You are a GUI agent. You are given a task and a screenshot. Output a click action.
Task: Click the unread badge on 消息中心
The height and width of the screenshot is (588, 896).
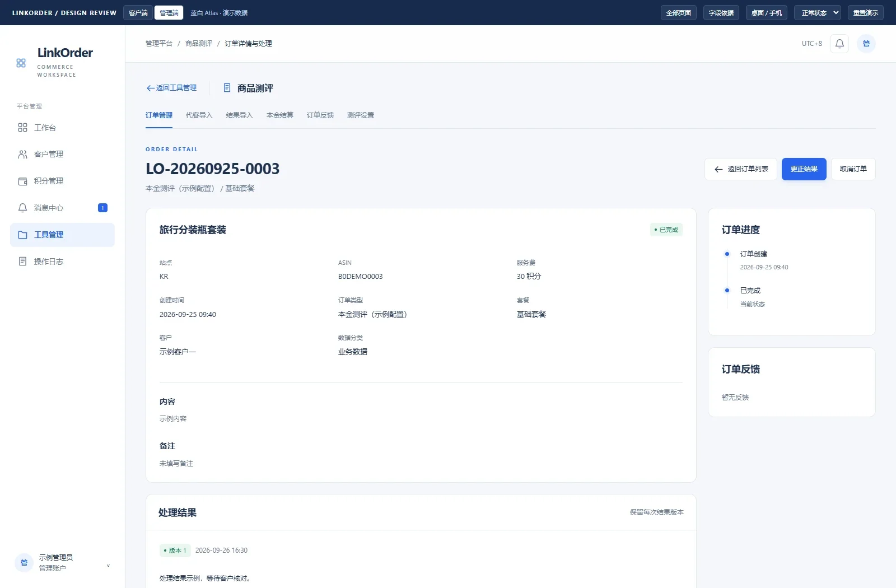tap(102, 208)
